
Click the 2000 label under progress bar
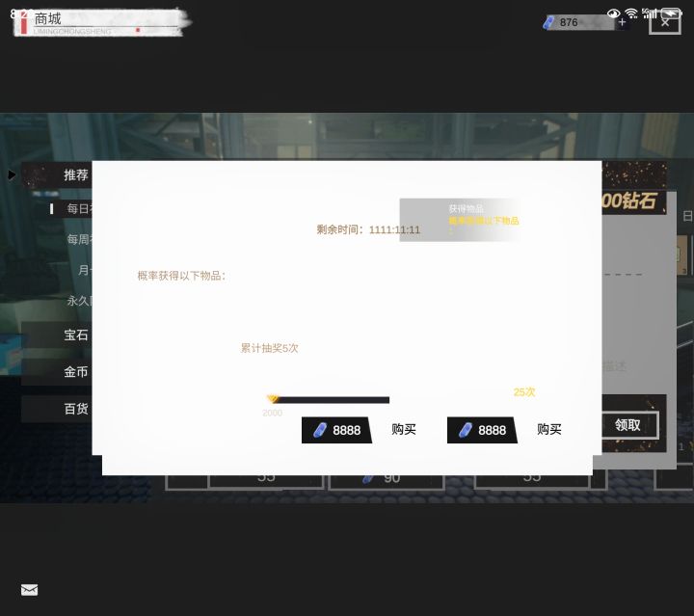[272, 413]
